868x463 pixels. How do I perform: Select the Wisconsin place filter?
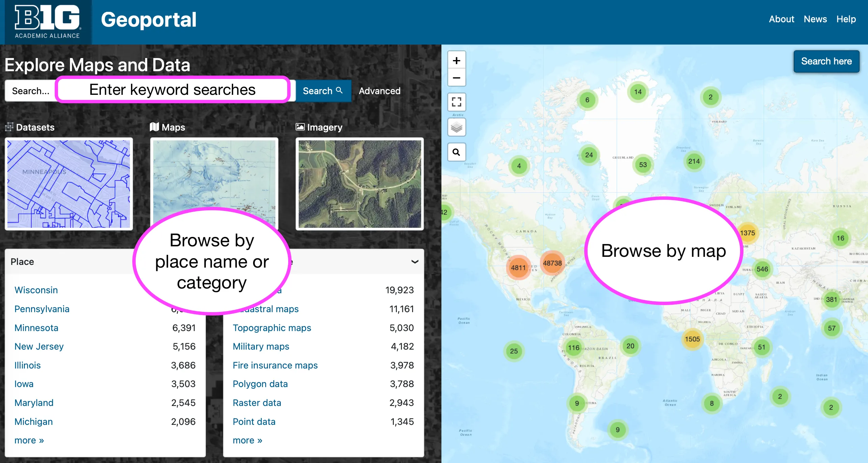(36, 290)
